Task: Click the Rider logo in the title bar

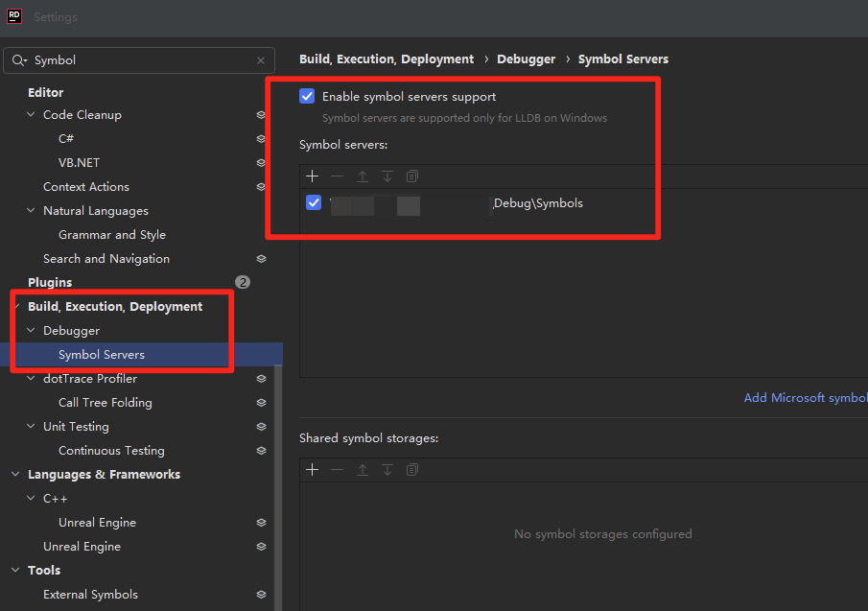Action: click(14, 17)
